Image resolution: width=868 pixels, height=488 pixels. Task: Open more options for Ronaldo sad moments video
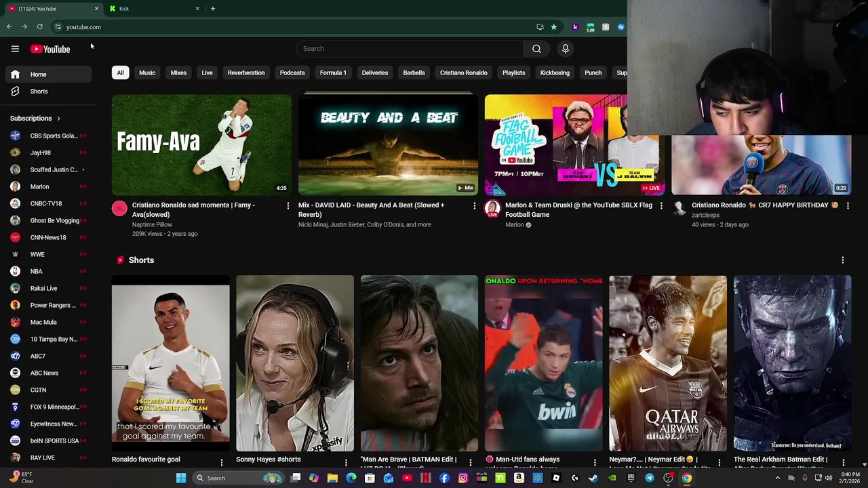tap(288, 205)
